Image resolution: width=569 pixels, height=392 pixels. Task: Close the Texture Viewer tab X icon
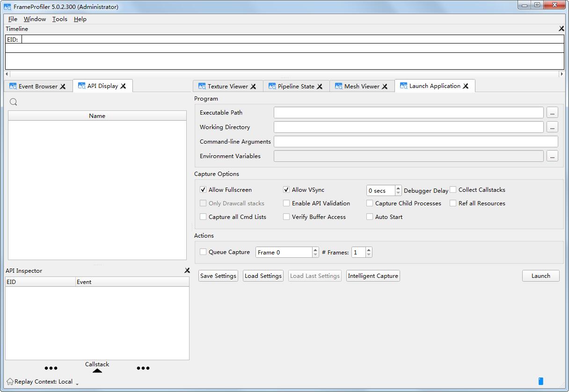point(253,87)
